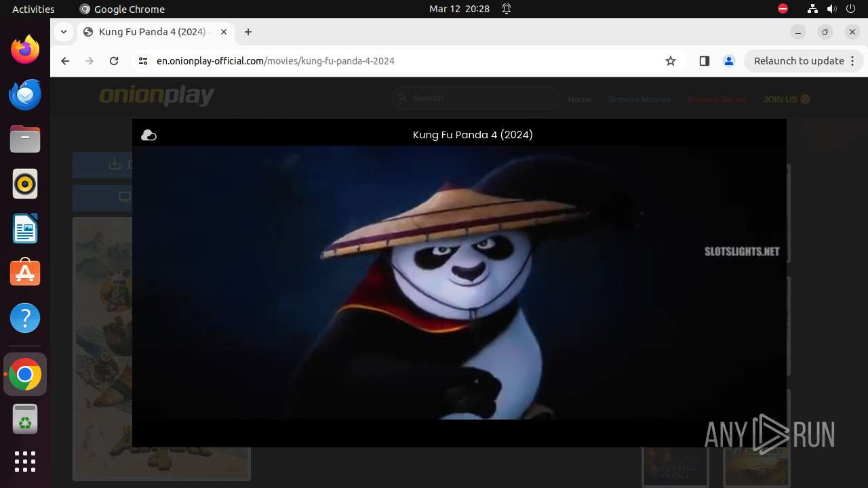This screenshot has height=488, width=868.
Task: Toggle the Chrome side panel
Action: click(x=704, y=61)
